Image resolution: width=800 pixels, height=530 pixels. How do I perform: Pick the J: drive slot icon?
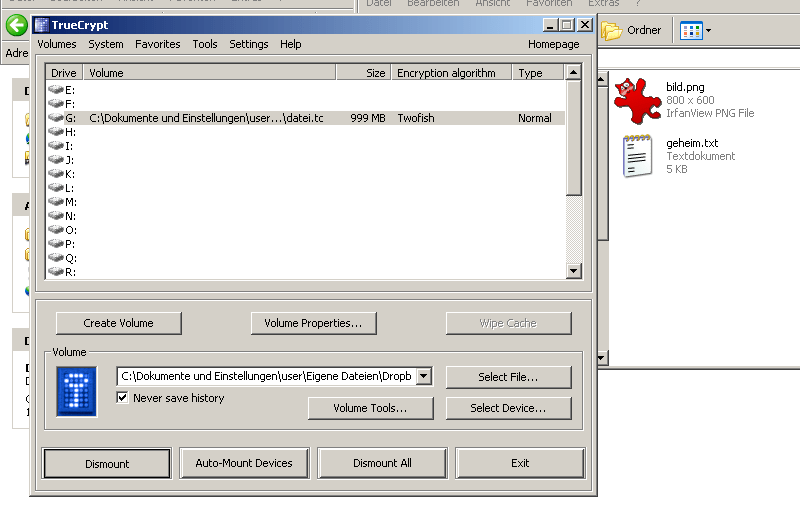click(x=56, y=160)
